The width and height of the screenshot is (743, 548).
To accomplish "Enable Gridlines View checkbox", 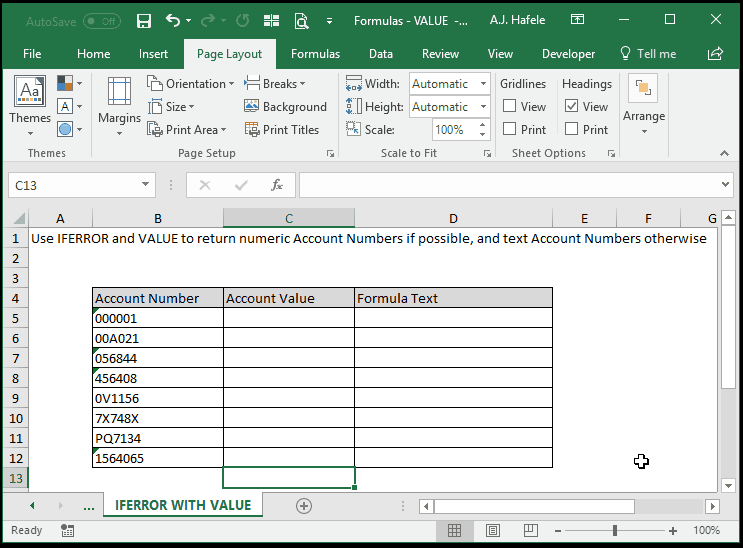I will pyautogui.click(x=509, y=106).
